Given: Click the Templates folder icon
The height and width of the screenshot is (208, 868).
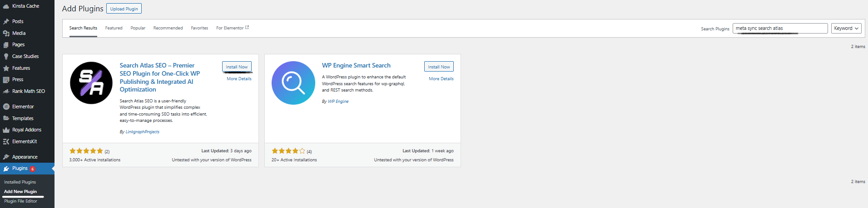Looking at the screenshot, I should (6, 118).
